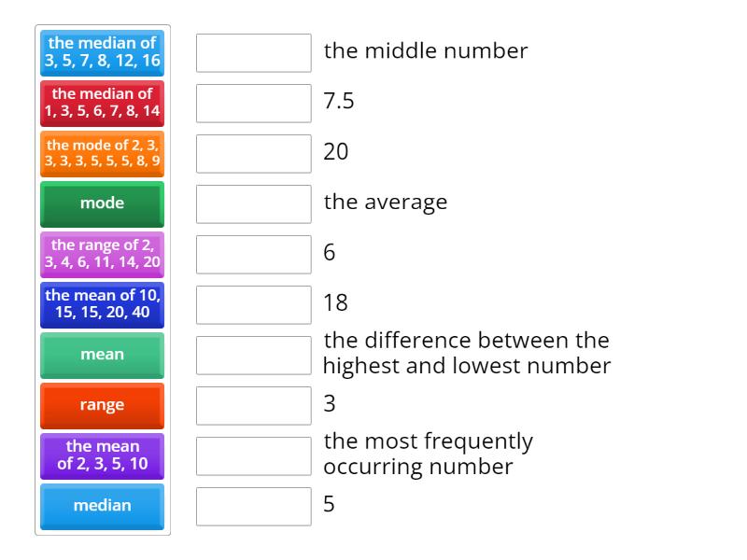This screenshot has height=560, width=747.
Task: Click the empty slot next to 6
Action: pos(254,255)
